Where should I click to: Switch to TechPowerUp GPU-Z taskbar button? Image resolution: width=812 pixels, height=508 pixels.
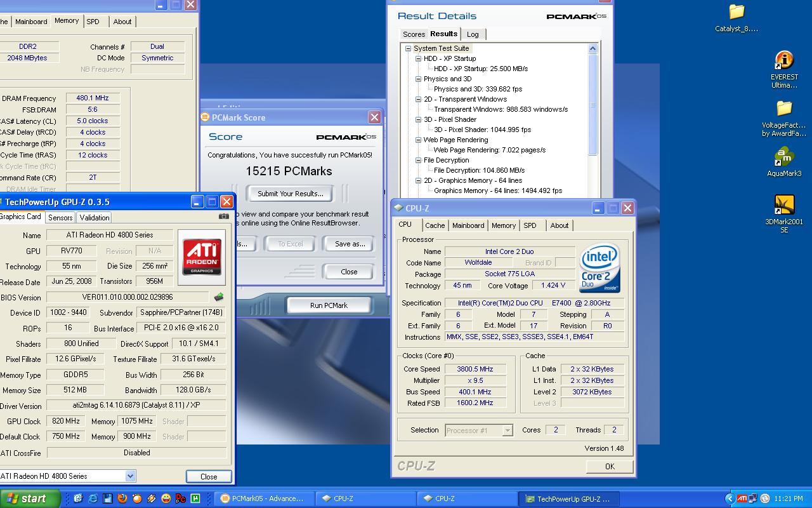click(568, 498)
